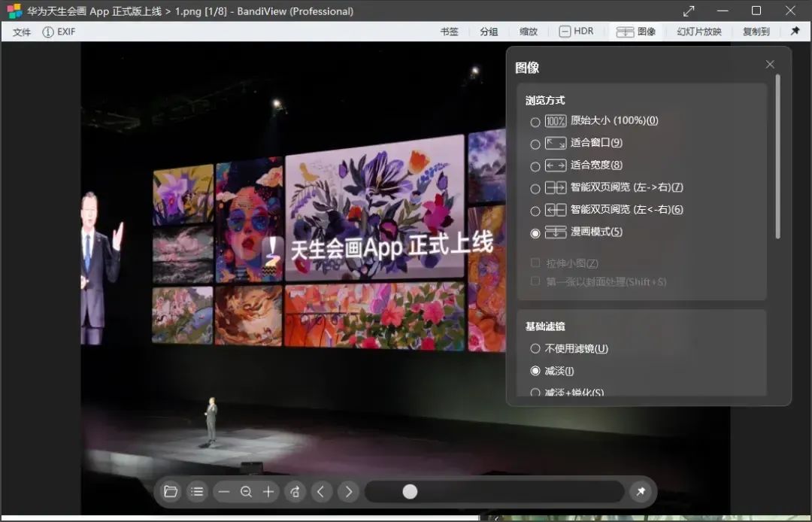Rotate the image with rotate icon
The width and height of the screenshot is (812, 522).
(295, 491)
